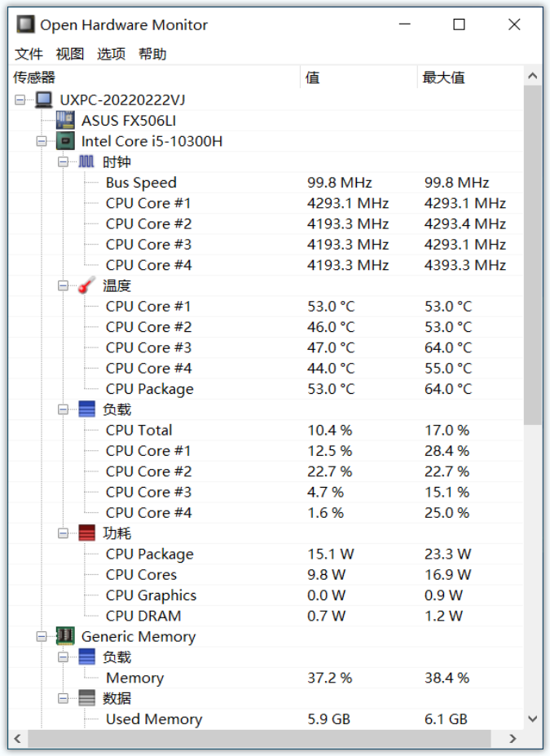
Task: Open the 视图 menu
Action: pos(70,54)
